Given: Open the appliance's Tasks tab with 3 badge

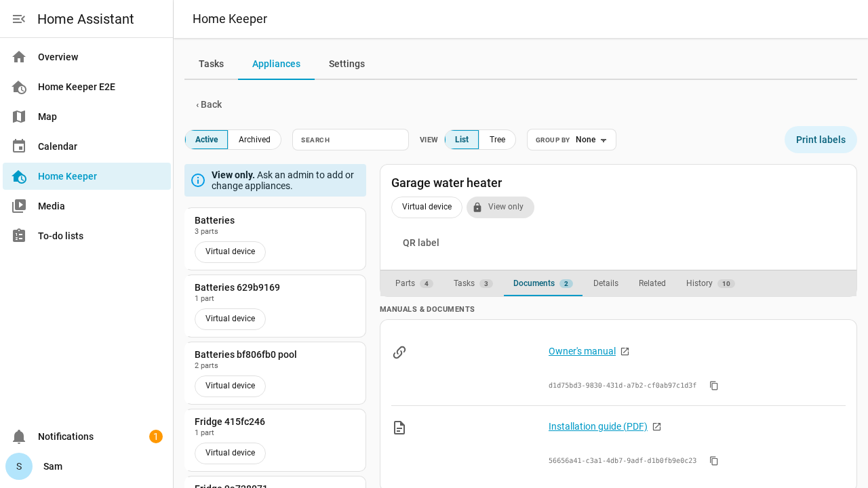Looking at the screenshot, I should tap(473, 283).
